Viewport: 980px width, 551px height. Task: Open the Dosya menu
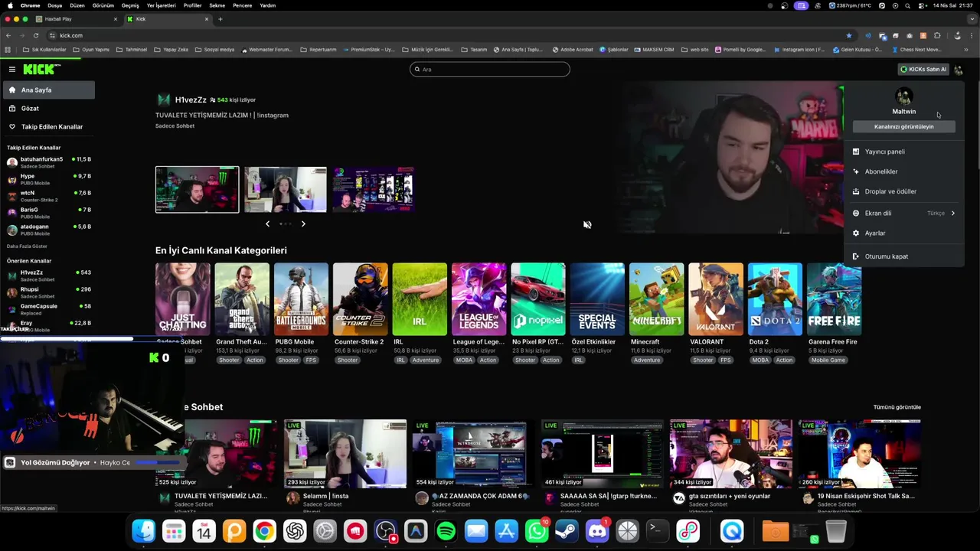tap(55, 5)
